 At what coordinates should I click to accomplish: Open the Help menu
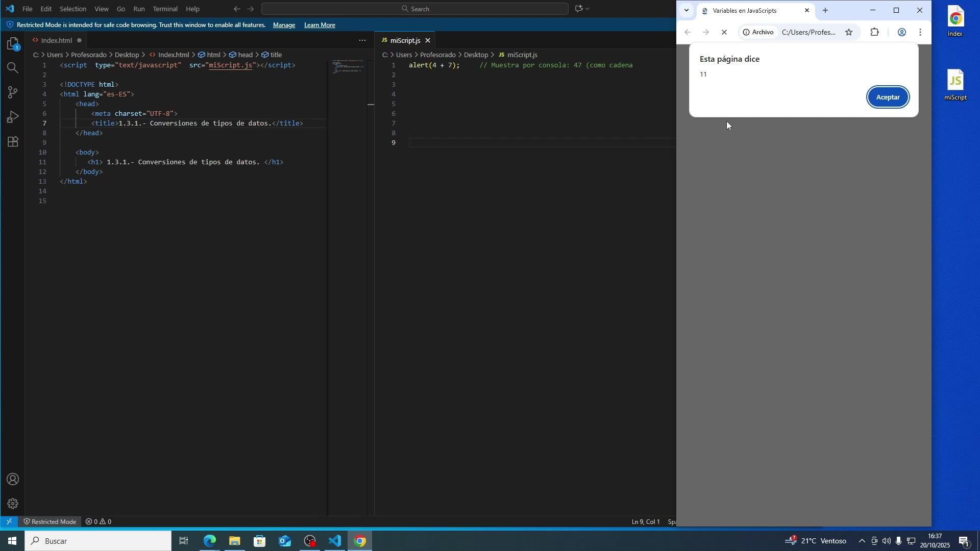click(192, 9)
